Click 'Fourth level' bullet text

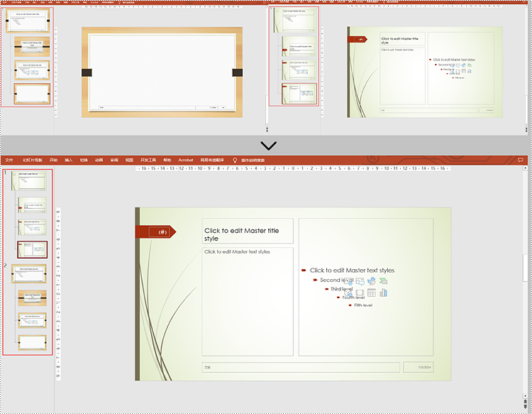(353, 297)
